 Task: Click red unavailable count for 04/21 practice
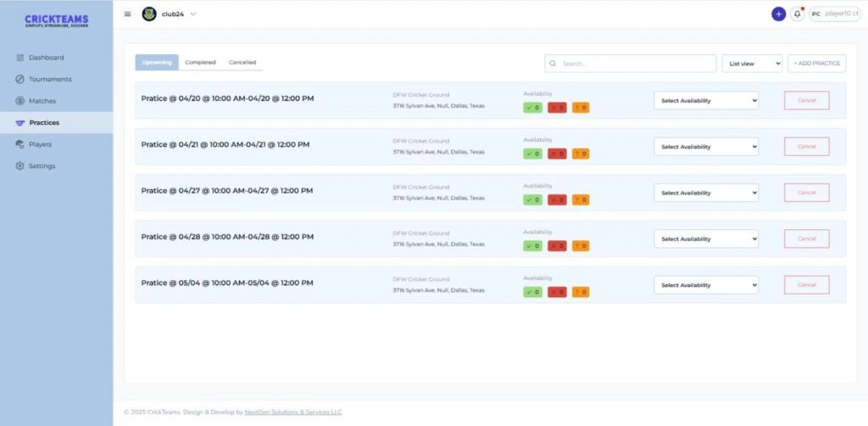pyautogui.click(x=556, y=154)
